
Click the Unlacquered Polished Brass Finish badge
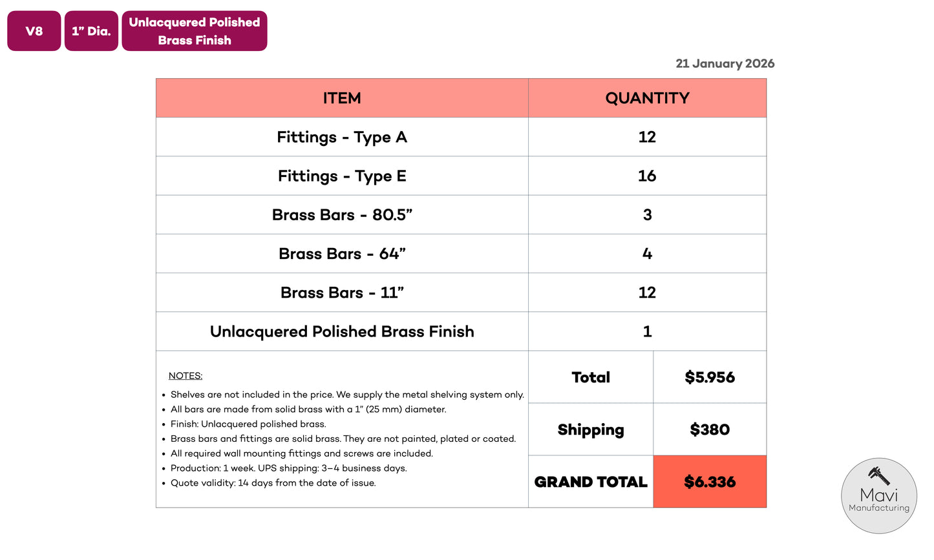coord(194,31)
